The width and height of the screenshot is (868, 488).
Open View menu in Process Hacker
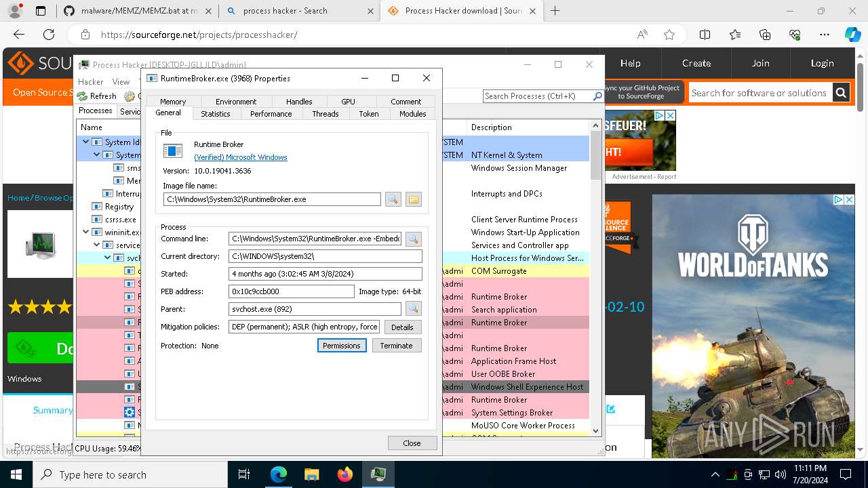(x=121, y=81)
